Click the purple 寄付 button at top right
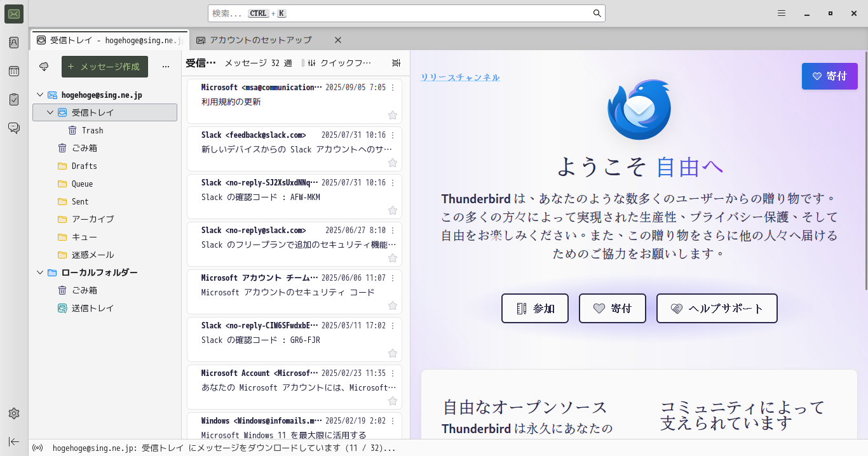868x456 pixels. point(829,76)
